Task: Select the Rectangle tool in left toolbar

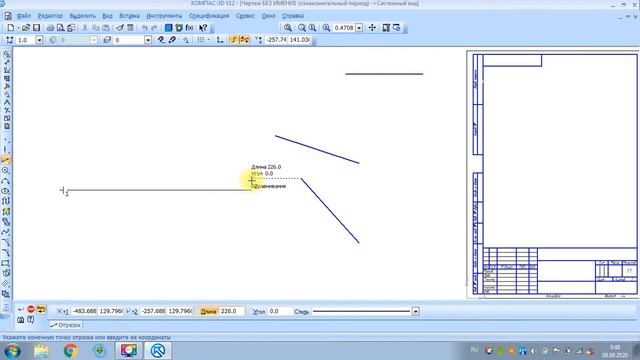Action: pos(5,263)
